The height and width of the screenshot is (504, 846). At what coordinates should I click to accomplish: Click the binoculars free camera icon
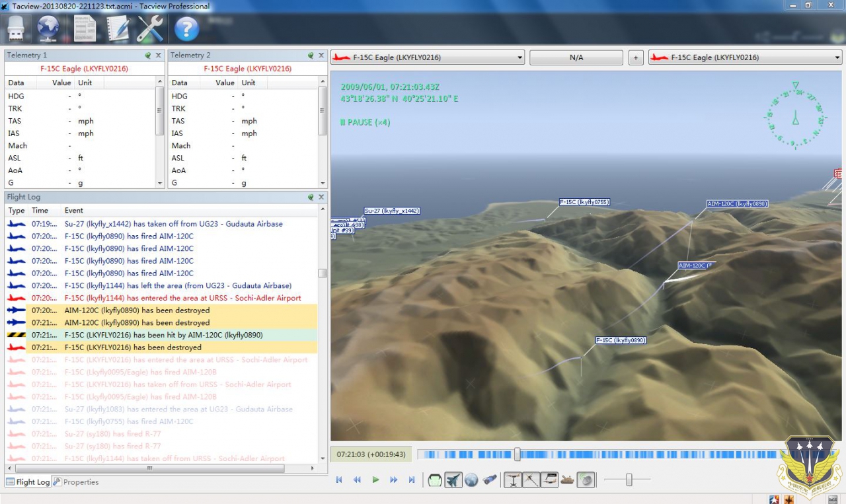[489, 480]
